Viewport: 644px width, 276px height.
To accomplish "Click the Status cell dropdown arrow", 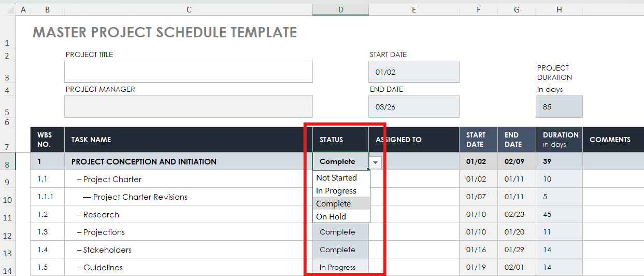I will 376,162.
